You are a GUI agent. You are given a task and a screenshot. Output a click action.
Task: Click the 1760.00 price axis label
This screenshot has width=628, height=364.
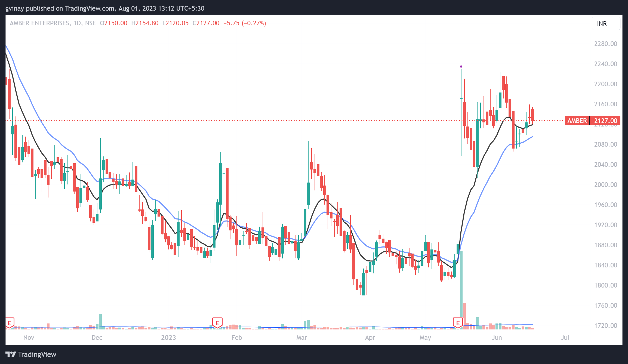pos(605,306)
